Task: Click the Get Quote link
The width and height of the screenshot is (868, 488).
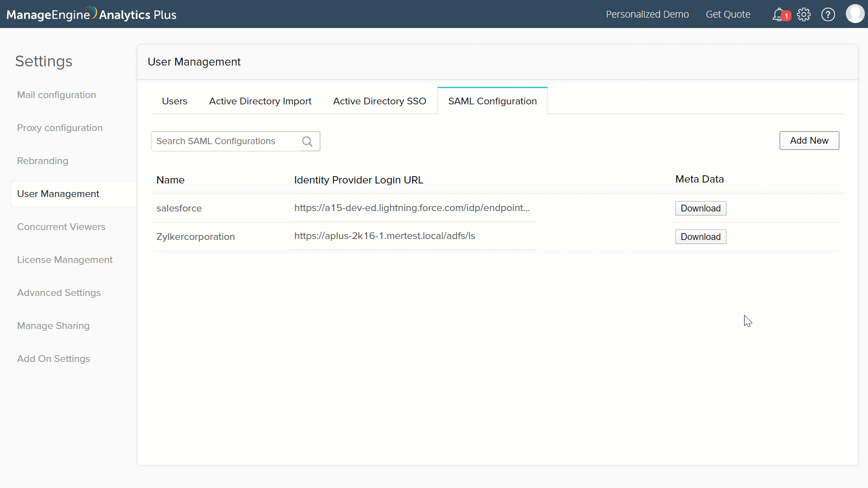Action: point(728,14)
